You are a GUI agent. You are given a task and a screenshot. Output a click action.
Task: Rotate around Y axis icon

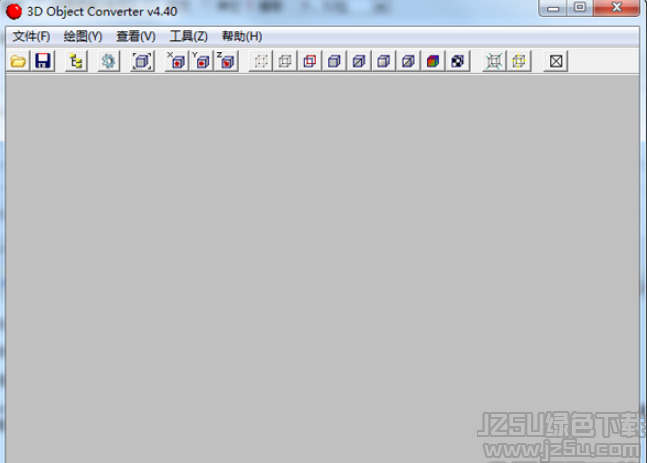click(x=201, y=61)
